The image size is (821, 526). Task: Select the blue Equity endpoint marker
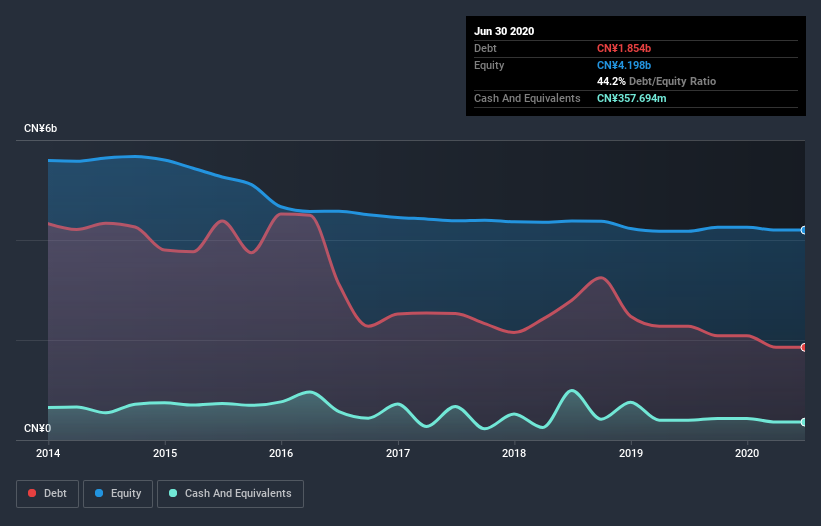pos(803,230)
